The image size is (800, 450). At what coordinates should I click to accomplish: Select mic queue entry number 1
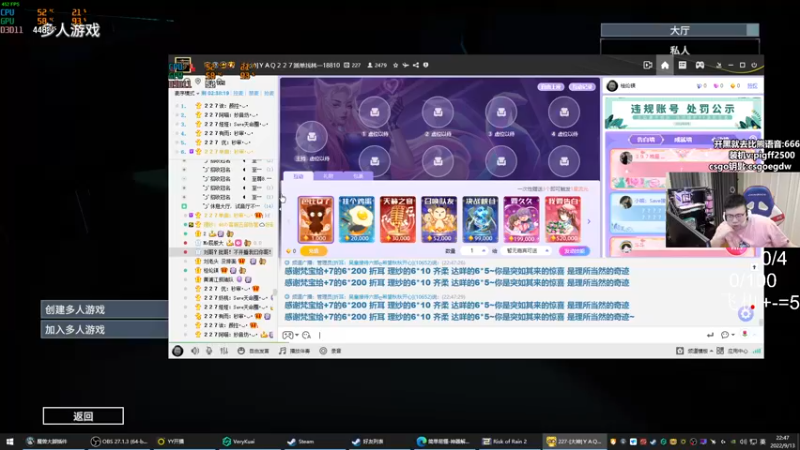(x=223, y=106)
